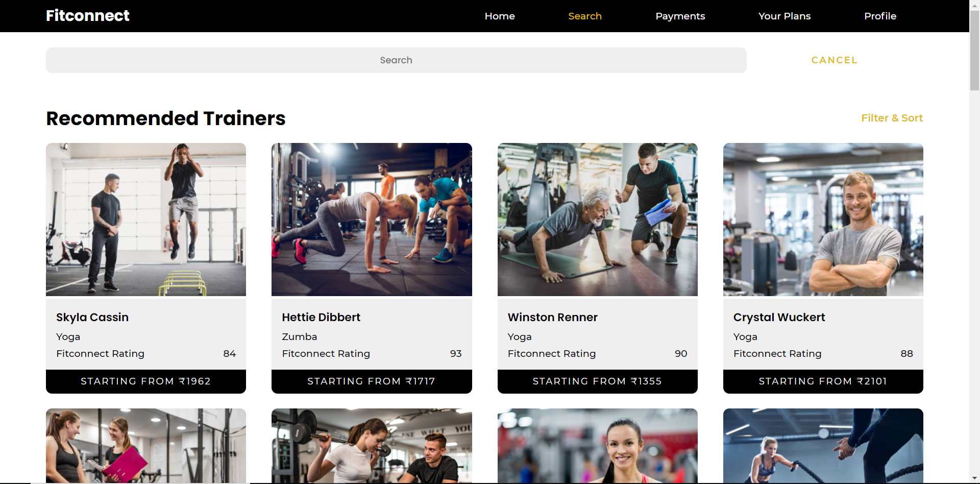Open the Home nav item
This screenshot has height=484, width=980.
click(500, 16)
